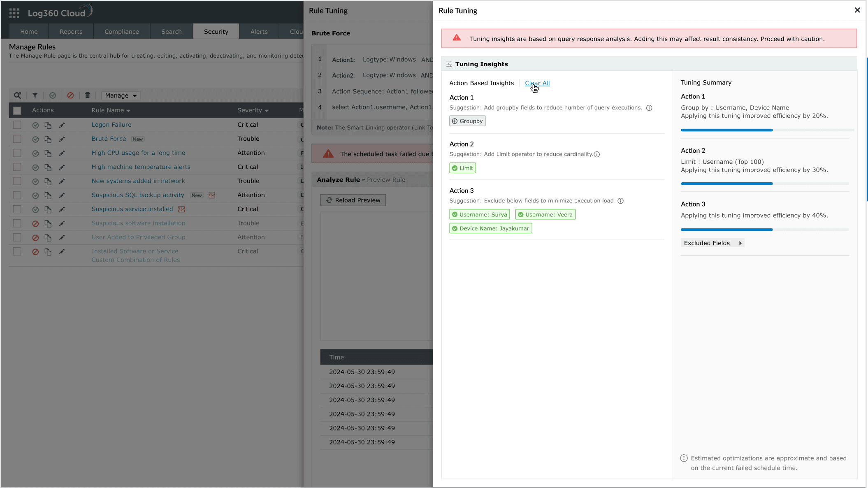Add the Groupby chip under Action 1
The height and width of the screenshot is (488, 868).
click(x=467, y=121)
